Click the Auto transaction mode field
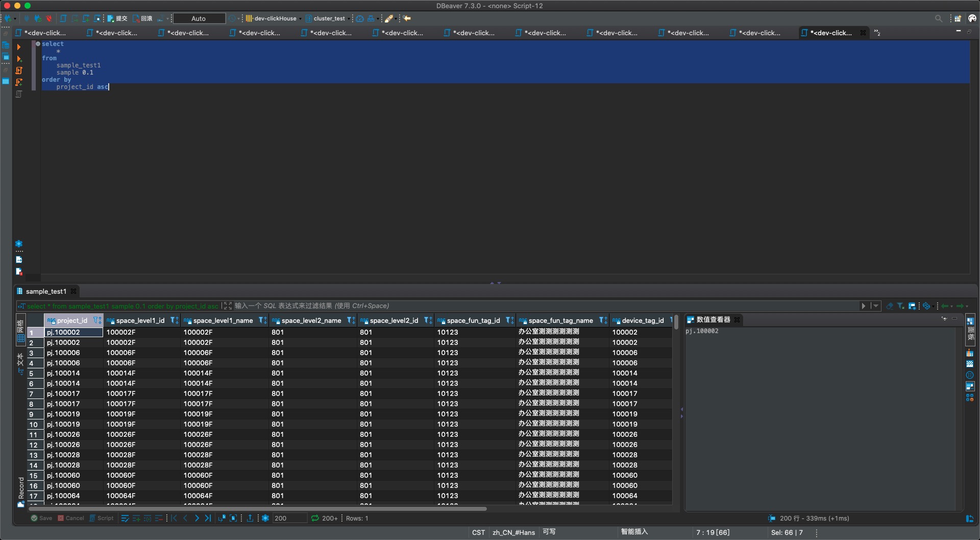Viewport: 980px width, 540px height. [x=199, y=18]
